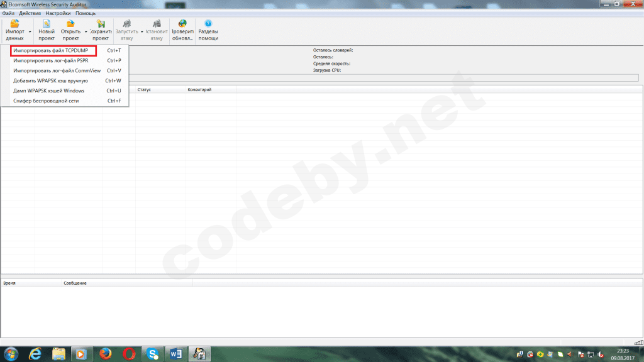Open Skype from the taskbar

152,354
